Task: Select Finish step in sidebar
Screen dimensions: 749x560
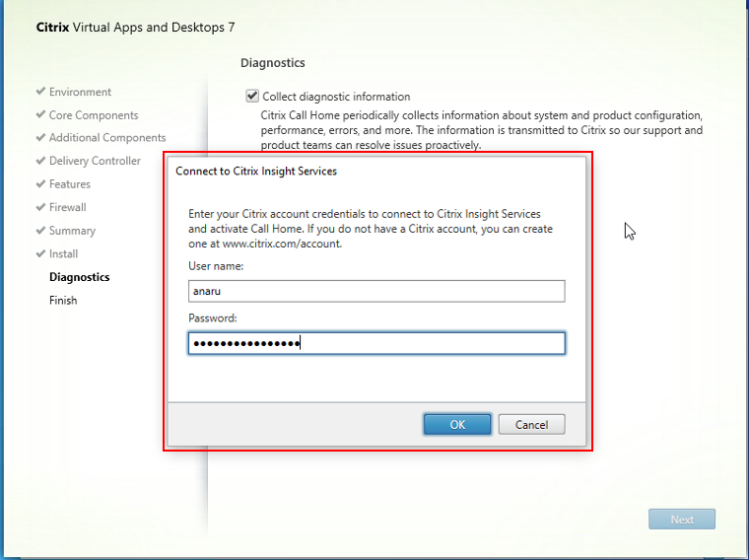Action: pos(63,300)
